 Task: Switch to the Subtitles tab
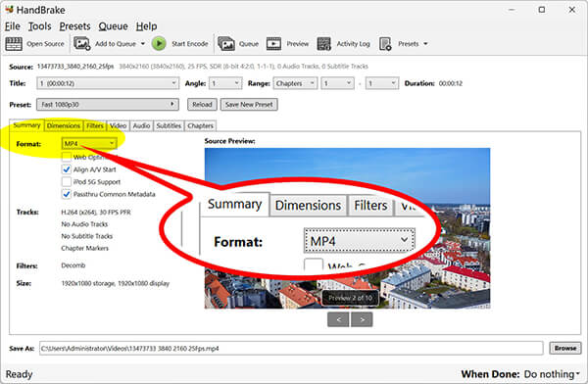tap(169, 125)
